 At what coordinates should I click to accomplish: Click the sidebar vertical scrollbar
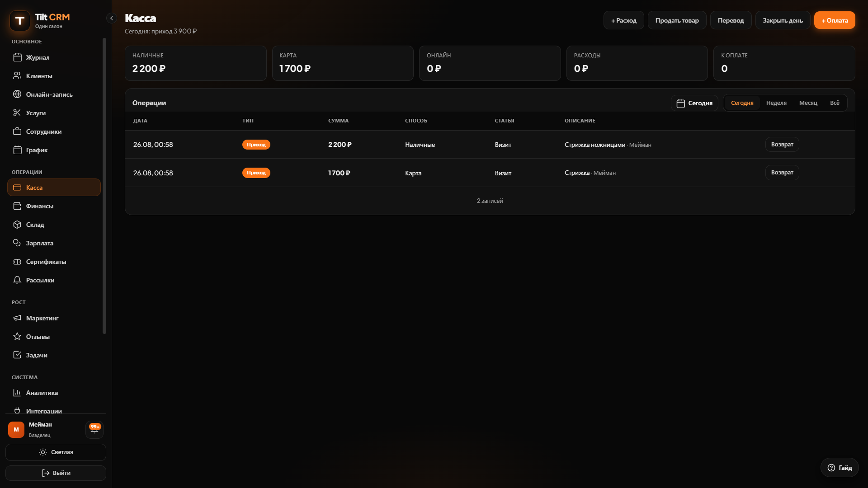pyautogui.click(x=104, y=186)
